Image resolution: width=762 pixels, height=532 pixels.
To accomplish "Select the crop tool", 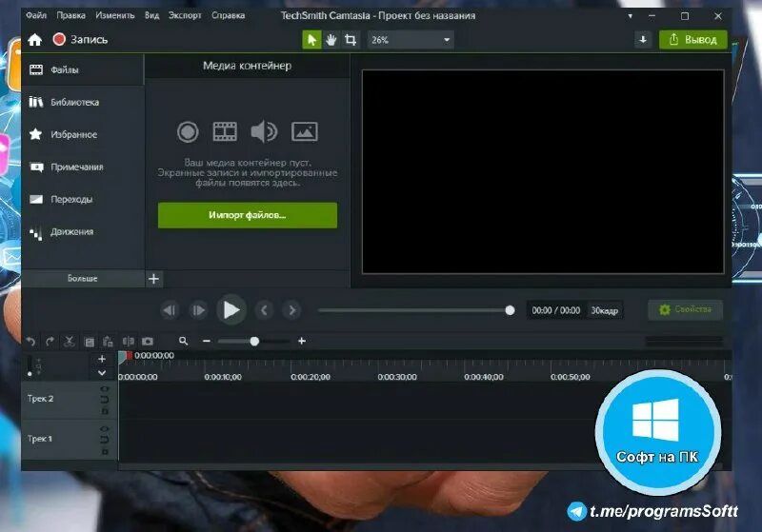I will pos(351,40).
